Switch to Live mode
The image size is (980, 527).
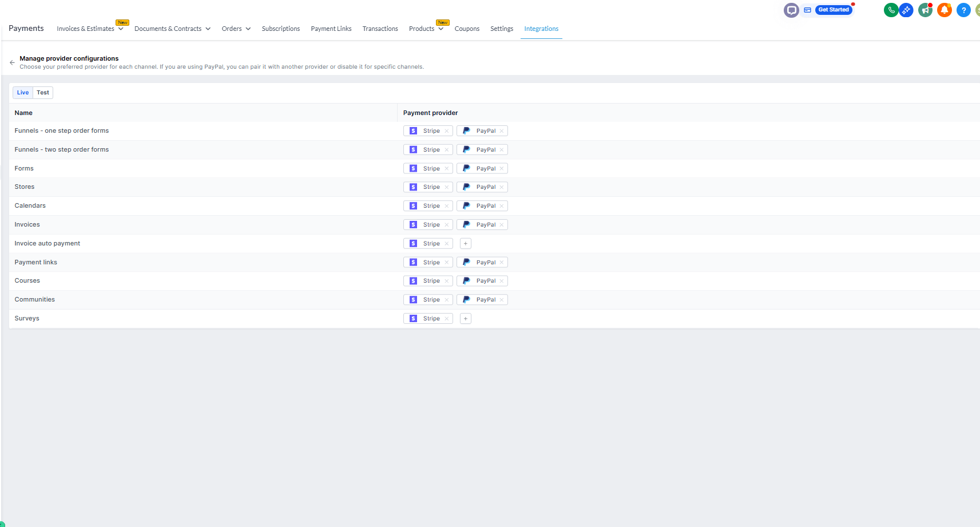coord(23,93)
